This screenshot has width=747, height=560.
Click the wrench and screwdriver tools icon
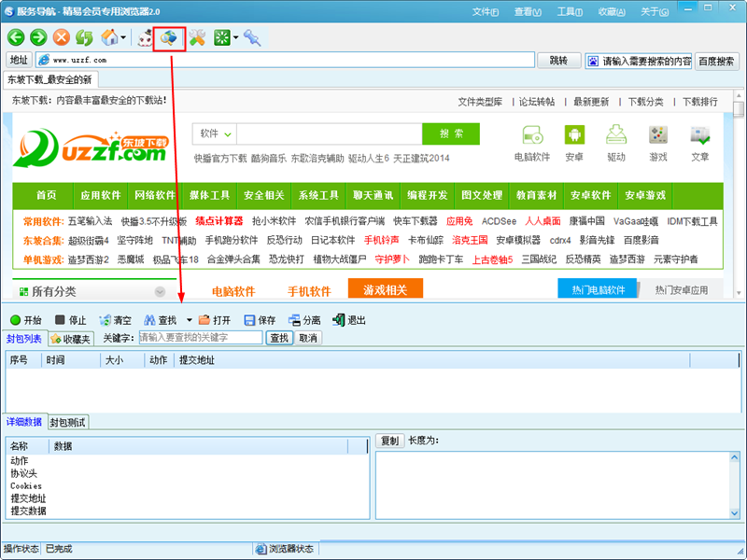click(x=198, y=37)
